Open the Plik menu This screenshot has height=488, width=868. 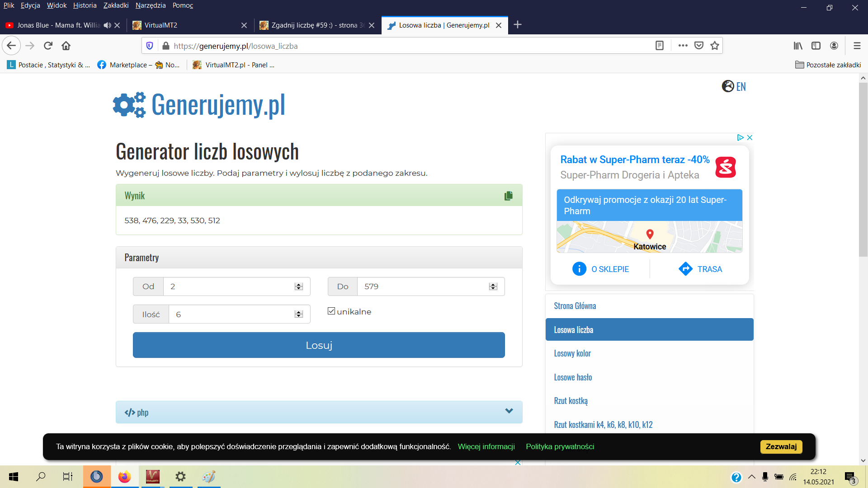[x=9, y=5]
